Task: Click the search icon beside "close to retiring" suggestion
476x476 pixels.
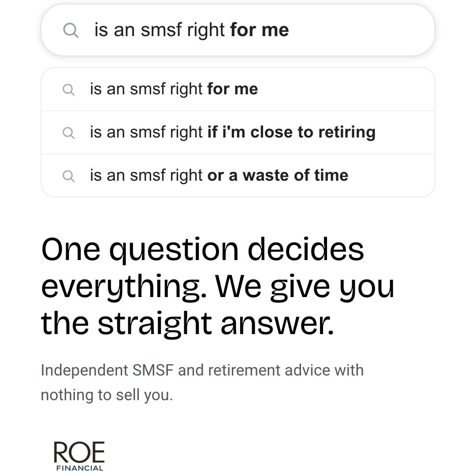Action: coord(69,133)
